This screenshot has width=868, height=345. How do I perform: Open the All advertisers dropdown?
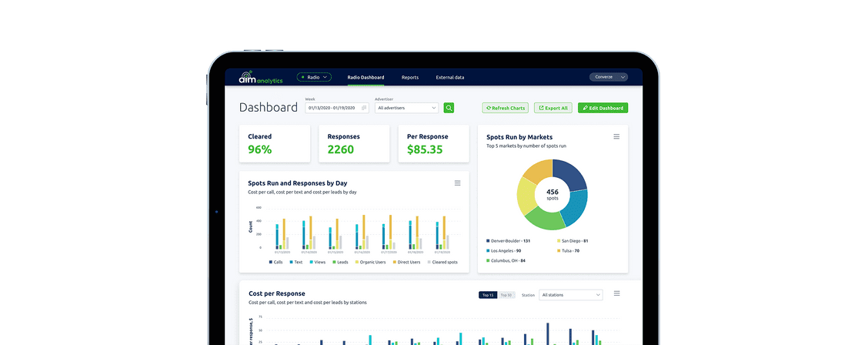(x=407, y=108)
